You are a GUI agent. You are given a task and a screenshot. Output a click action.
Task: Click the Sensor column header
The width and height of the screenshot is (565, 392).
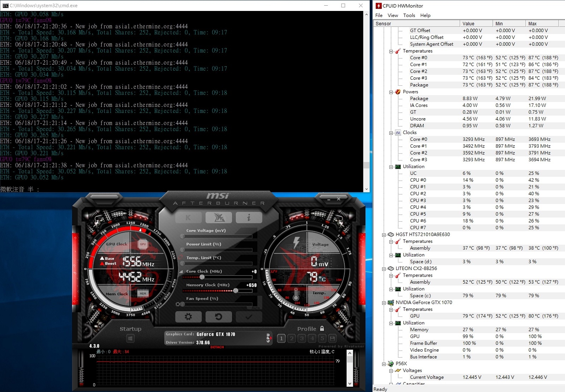[417, 24]
